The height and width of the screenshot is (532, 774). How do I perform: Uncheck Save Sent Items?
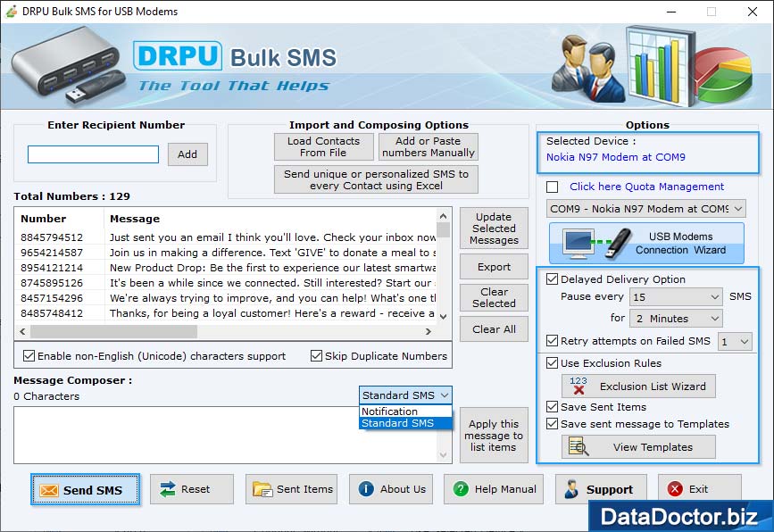(x=553, y=407)
